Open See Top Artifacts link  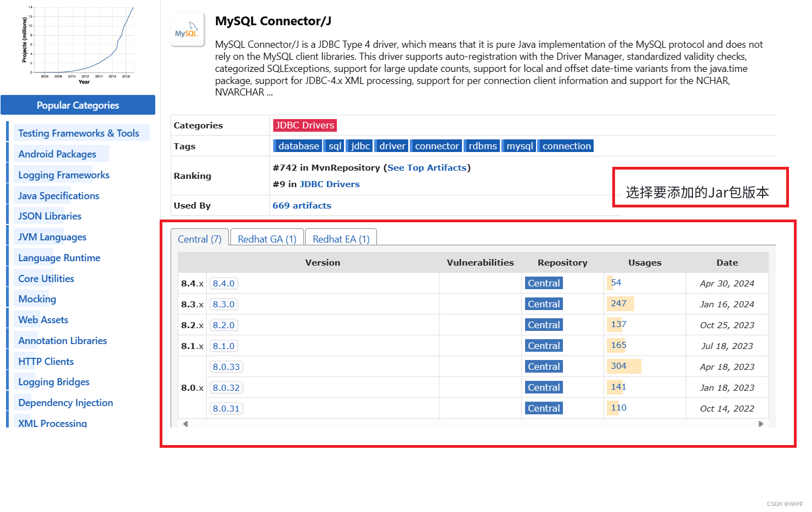tap(427, 168)
